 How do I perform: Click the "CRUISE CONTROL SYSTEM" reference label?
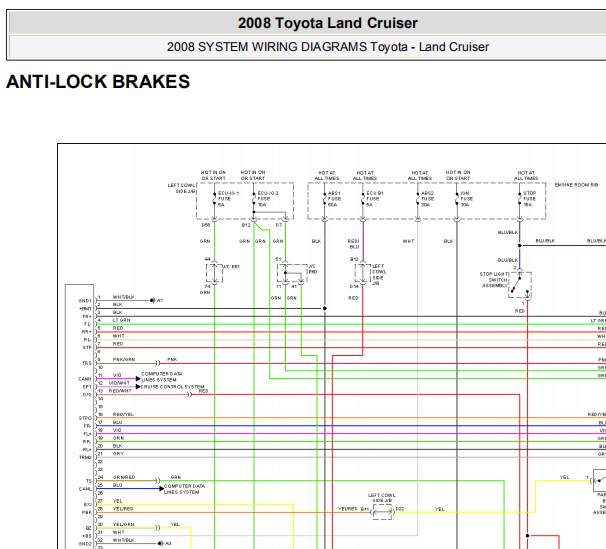tap(173, 386)
